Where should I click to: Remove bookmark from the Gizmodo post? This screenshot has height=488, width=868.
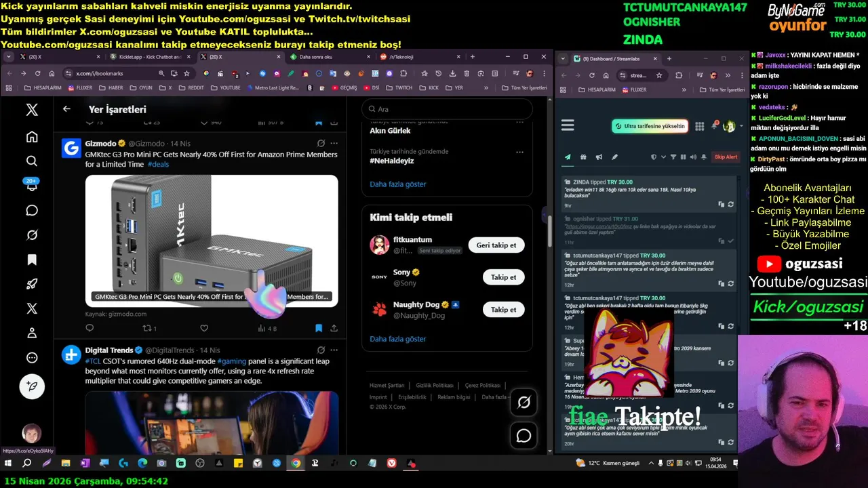pos(319,328)
